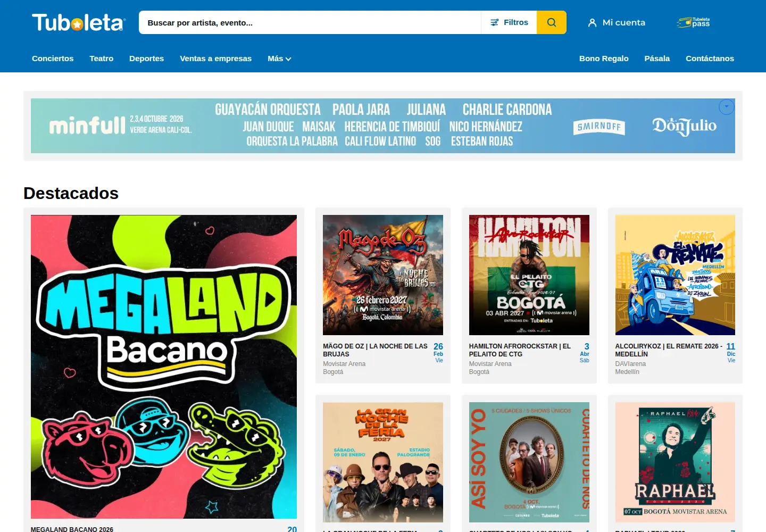
Task: Click the user account icon
Action: tap(592, 23)
